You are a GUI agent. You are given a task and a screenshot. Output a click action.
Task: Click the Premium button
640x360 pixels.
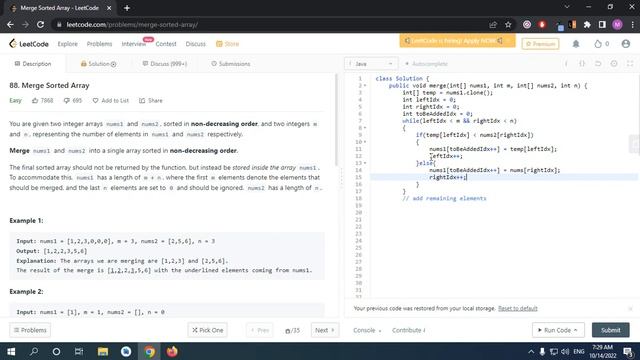tap(540, 44)
